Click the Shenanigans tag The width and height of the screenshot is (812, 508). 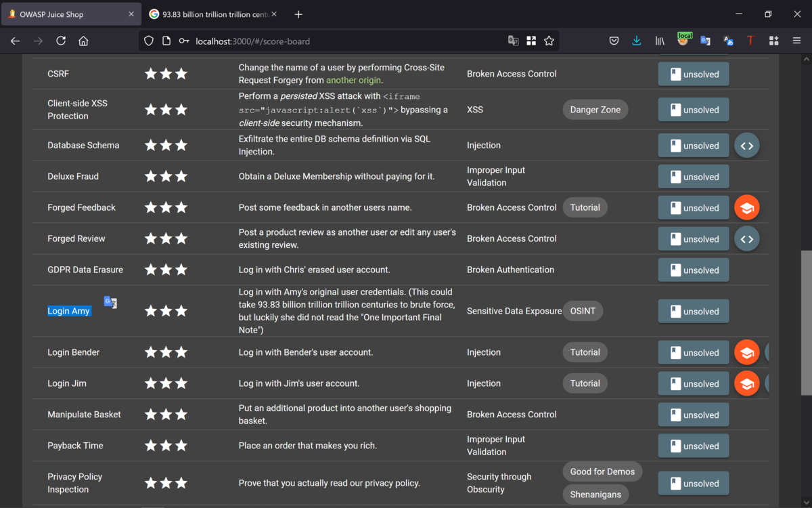[x=595, y=494]
